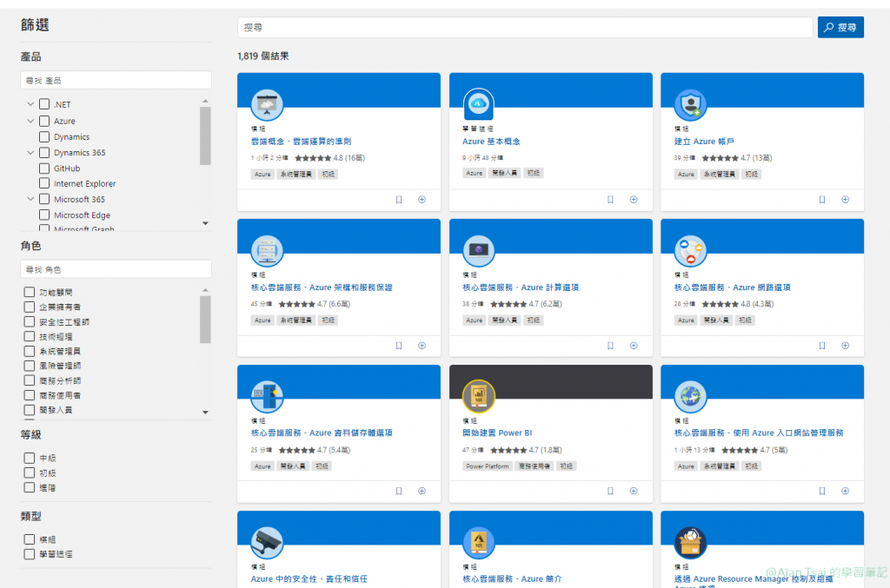Select the 開發人員 role checkbox
The height and width of the screenshot is (588, 890).
pos(30,409)
